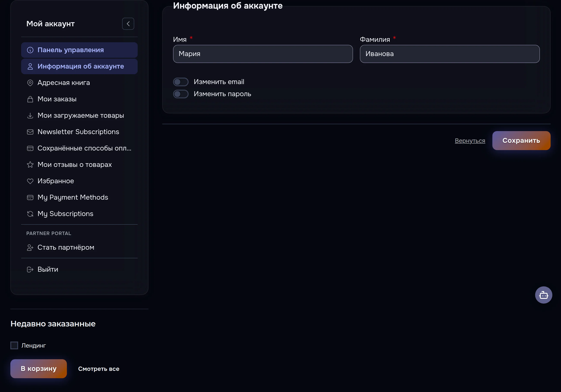Click the Имя input field
This screenshot has width=561, height=392.
pos(263,54)
